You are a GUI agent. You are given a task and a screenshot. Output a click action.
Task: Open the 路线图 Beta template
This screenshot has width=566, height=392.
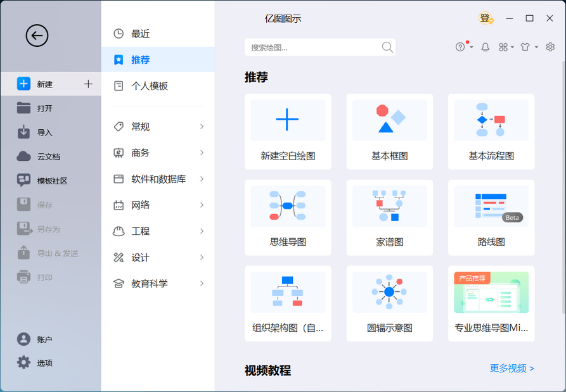click(x=491, y=217)
